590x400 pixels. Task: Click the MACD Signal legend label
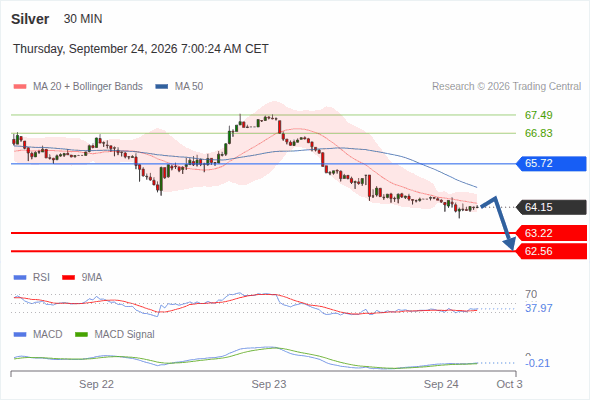(124, 335)
